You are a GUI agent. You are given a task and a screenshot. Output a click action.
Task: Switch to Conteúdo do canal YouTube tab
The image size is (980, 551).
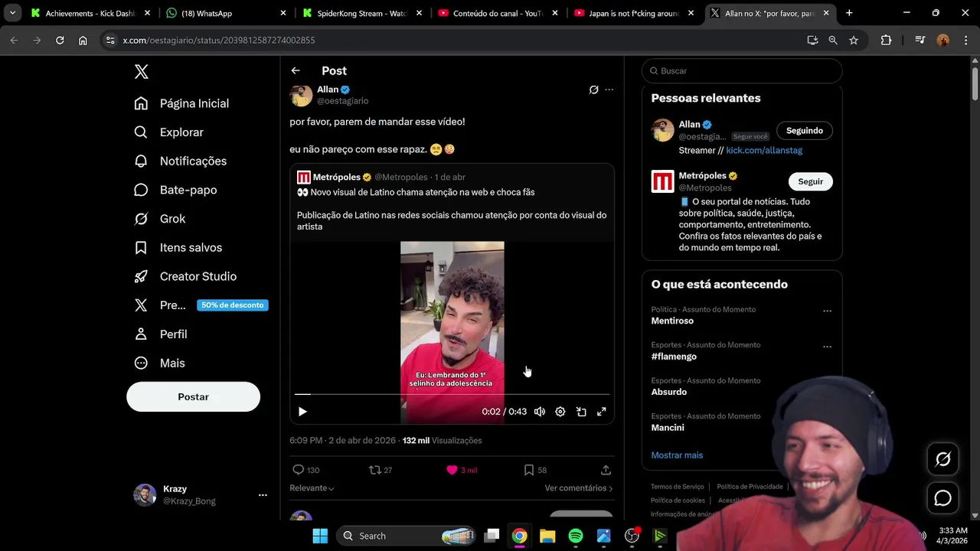click(498, 13)
